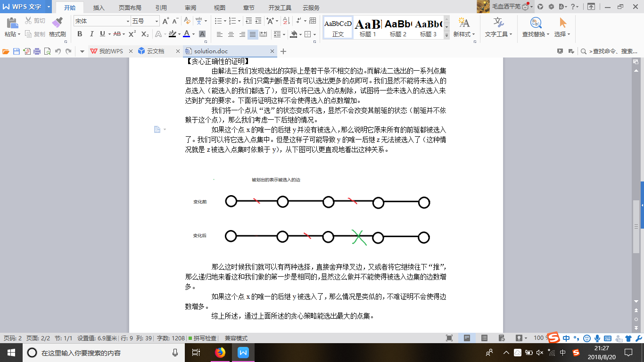Viewport: 644px width, 362px height.
Task: Expand the bullet list options arrow
Action: tap(225, 21)
